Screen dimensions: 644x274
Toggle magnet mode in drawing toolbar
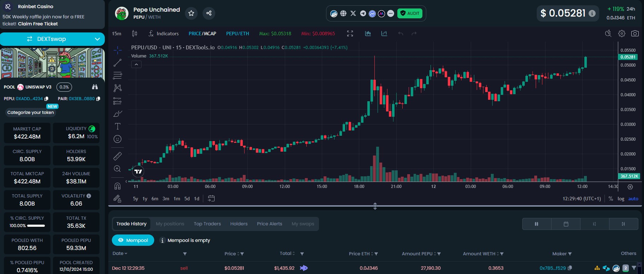click(x=118, y=186)
